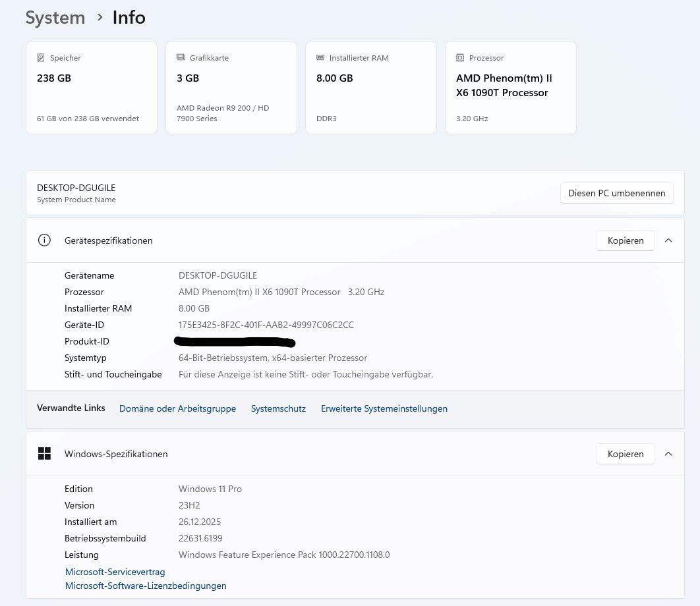Click the Gerätename value DESKTOP-DGUGILE
700x606 pixels.
218,275
